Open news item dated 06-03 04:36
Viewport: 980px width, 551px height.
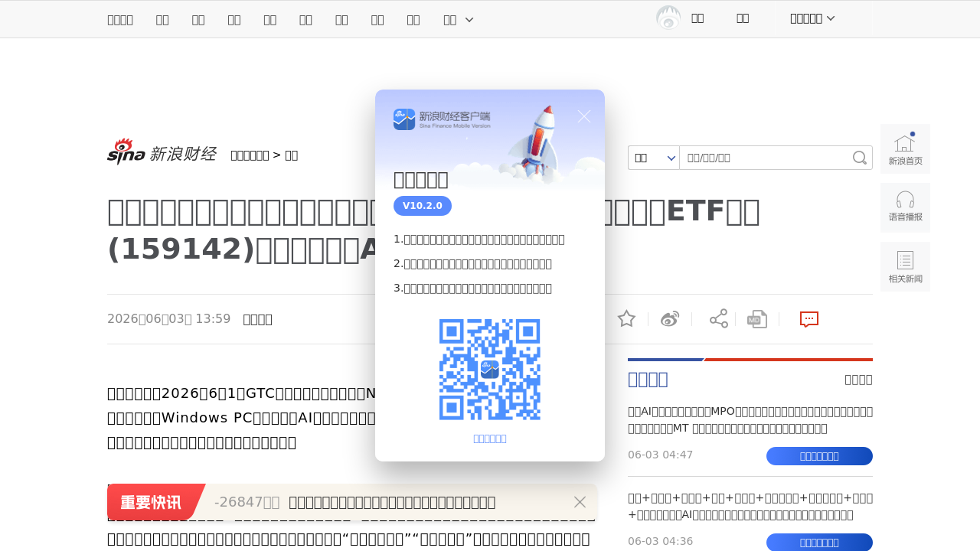(750, 506)
